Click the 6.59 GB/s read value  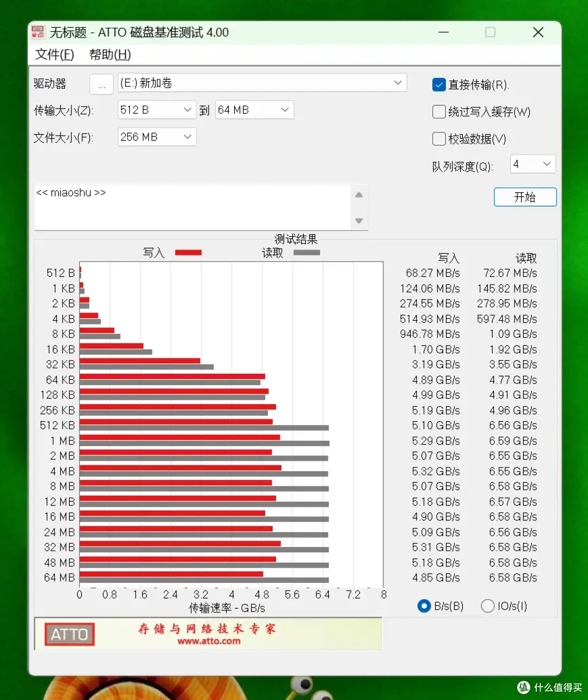(513, 441)
